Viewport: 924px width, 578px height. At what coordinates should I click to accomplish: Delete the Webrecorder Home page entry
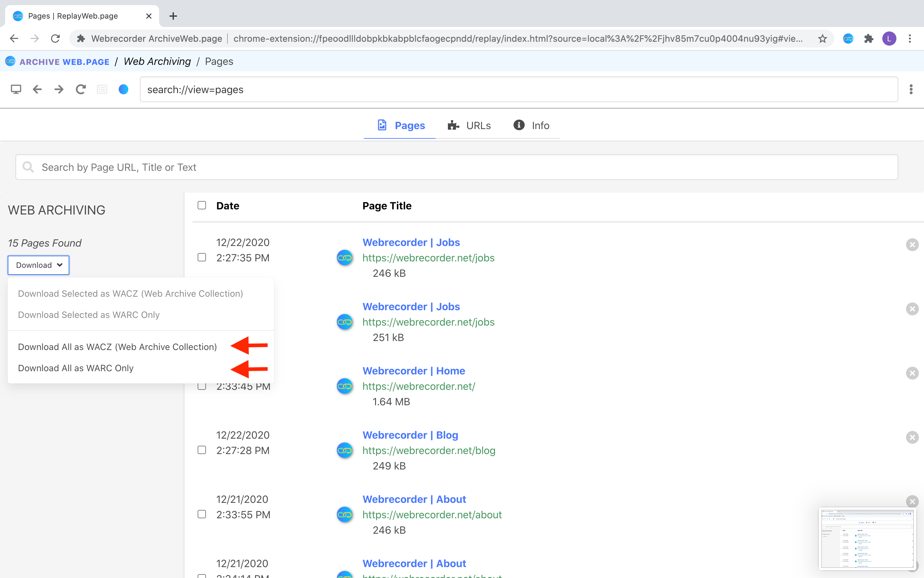coord(912,373)
